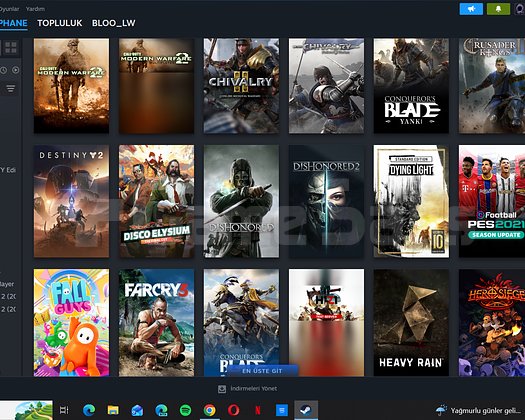Viewport: 525px width, 420px height.
Task: Click the EN ÜSTE GİT button
Action: [x=262, y=371]
